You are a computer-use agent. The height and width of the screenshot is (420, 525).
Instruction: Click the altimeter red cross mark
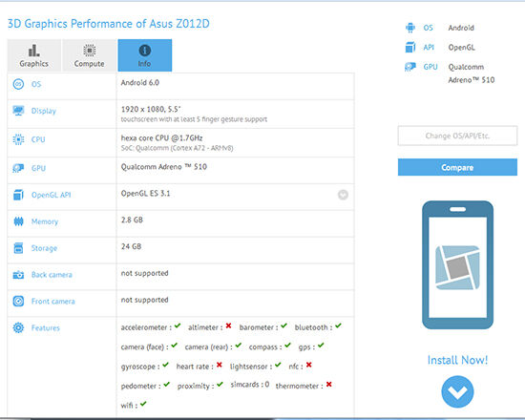[x=228, y=325]
